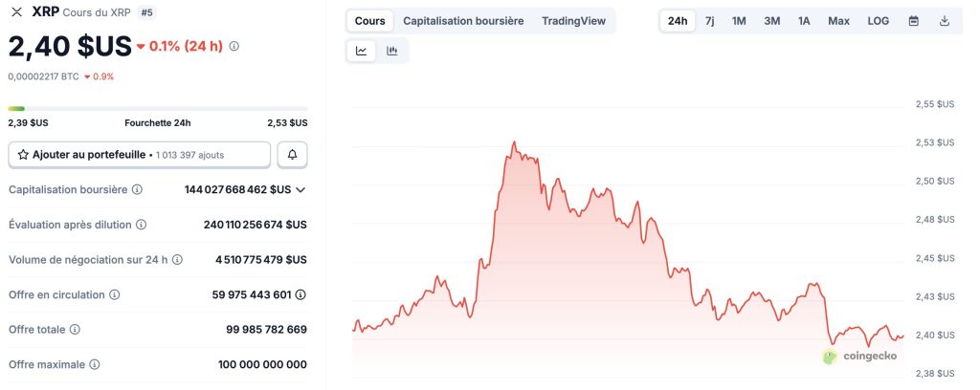Click the price alert bell icon
This screenshot has width=980, height=390.
(x=292, y=154)
